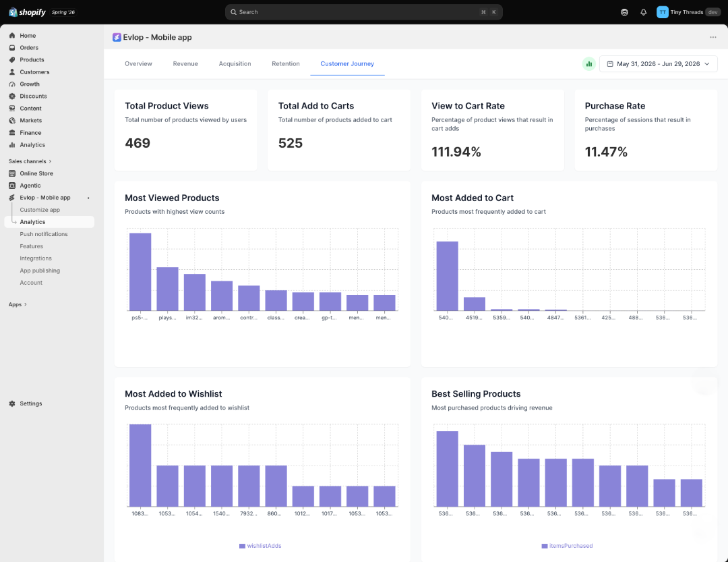Open Account in sidebar
This screenshot has height=562, width=728.
point(31,283)
